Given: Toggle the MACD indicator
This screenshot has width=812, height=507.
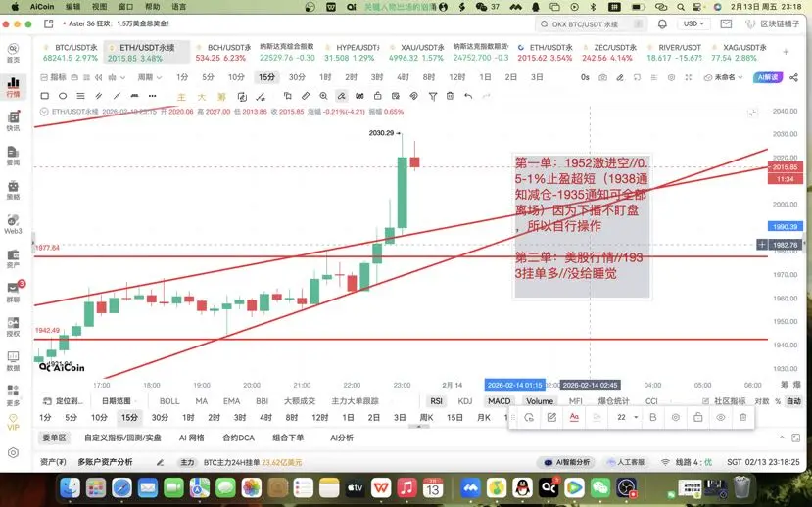Looking at the screenshot, I should point(500,401).
